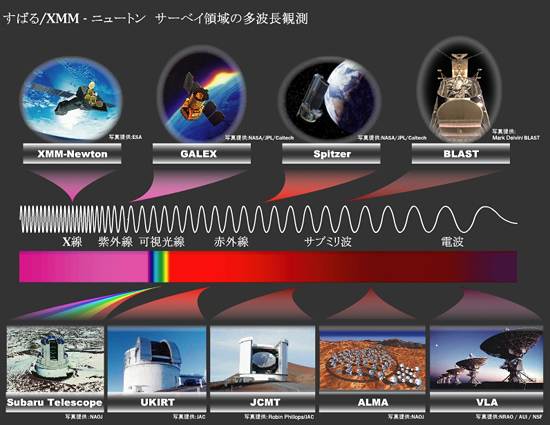Click the UKIRT dome photo
Image resolution: width=550 pixels, height=425 pixels.
pos(157,359)
